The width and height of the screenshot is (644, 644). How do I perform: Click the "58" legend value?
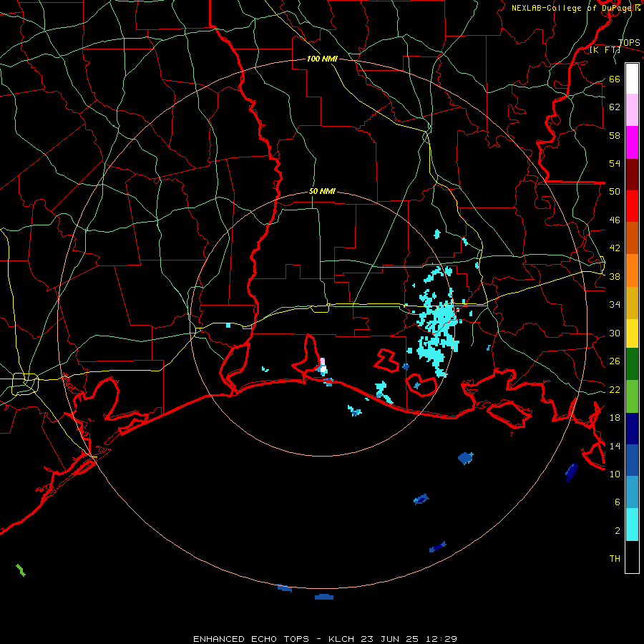615,135
